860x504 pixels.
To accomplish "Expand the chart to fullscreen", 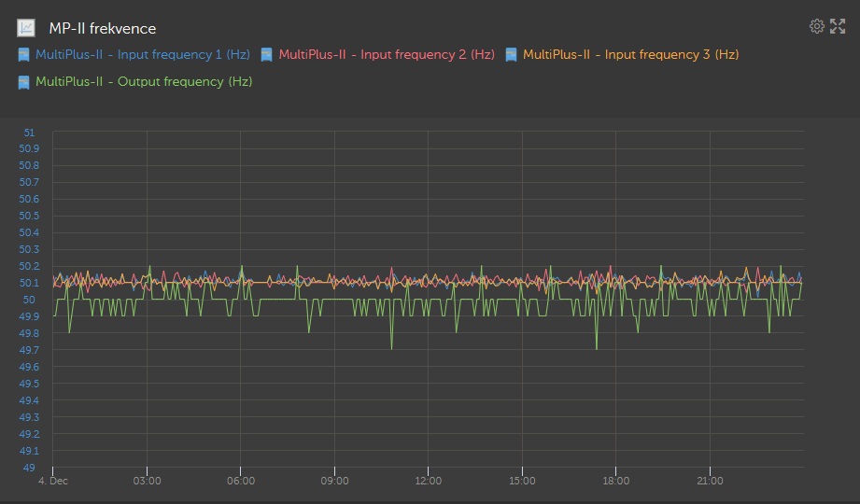I will point(838,26).
